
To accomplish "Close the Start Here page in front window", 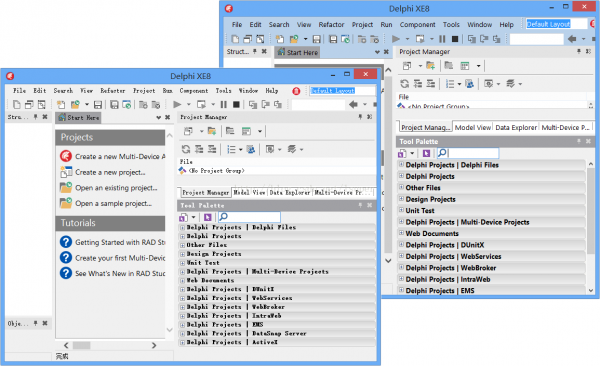I will coord(167,118).
